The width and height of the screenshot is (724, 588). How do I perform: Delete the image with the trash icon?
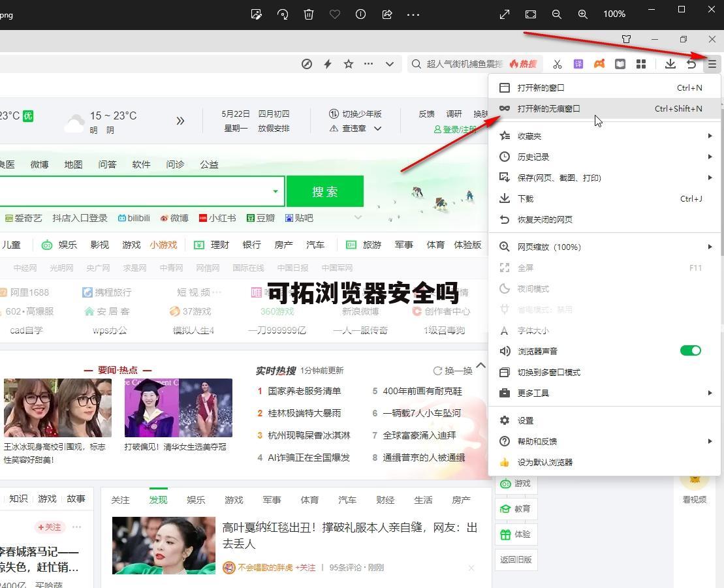pyautogui.click(x=309, y=14)
